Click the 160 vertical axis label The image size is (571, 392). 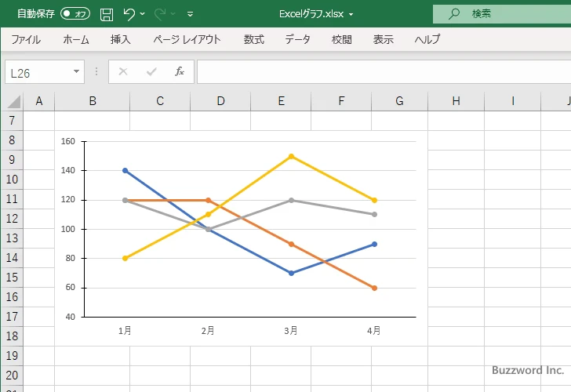tap(67, 141)
